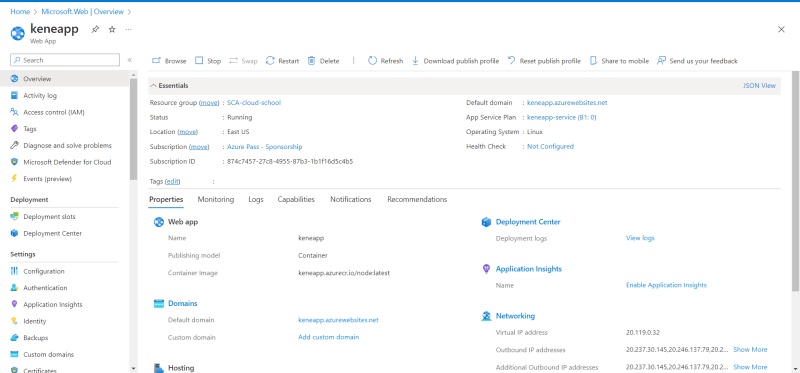Image resolution: width=800 pixels, height=373 pixels.
Task: Open Application Insights sidebar bulb icon
Action: 14,305
